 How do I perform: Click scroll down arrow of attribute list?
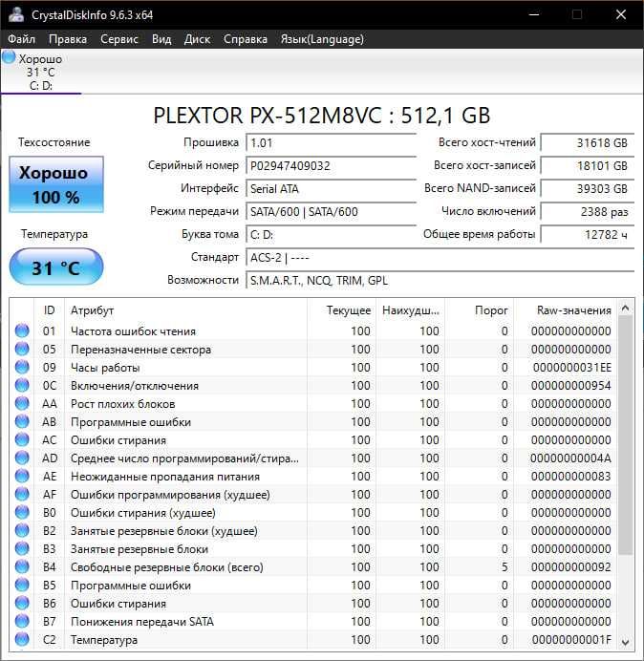[626, 642]
